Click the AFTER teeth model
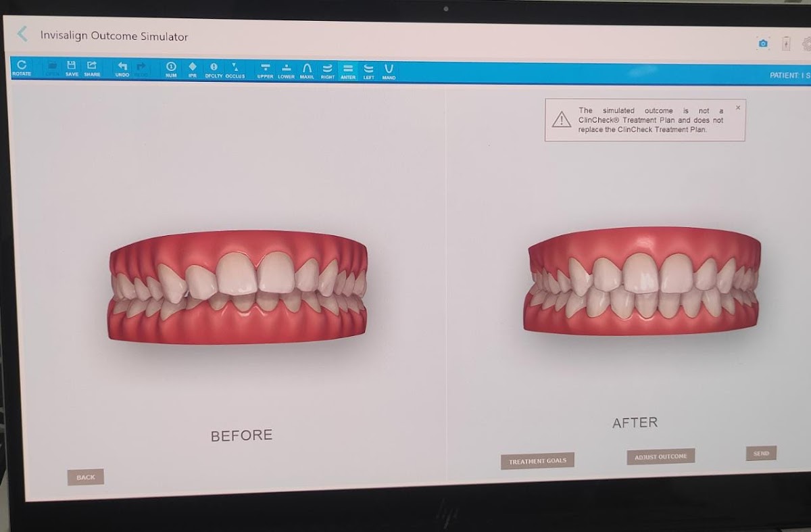 [642, 281]
